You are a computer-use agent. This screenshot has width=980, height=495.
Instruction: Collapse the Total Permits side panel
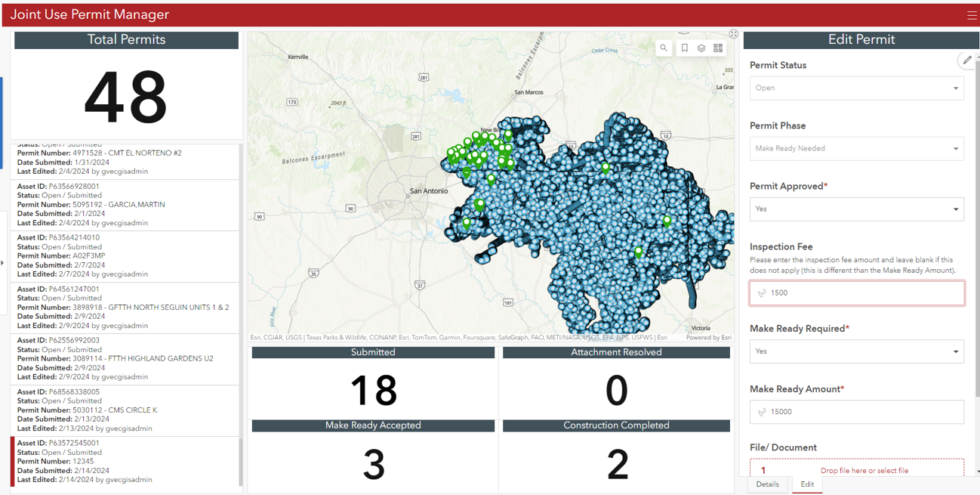3,262
